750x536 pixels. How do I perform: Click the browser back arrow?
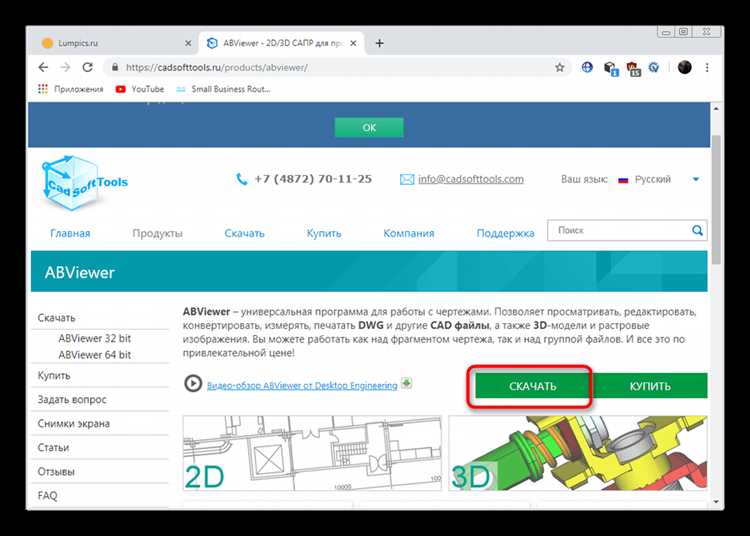[x=44, y=67]
